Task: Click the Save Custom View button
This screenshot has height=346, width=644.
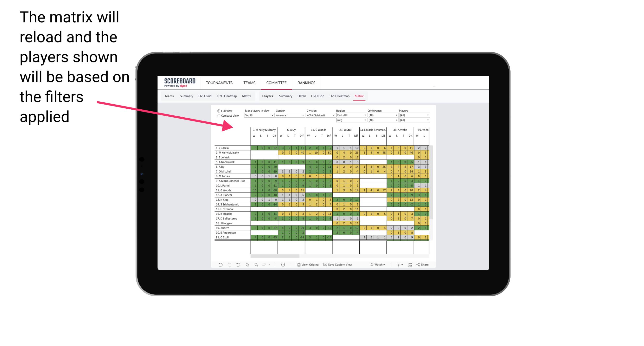Action: point(346,266)
